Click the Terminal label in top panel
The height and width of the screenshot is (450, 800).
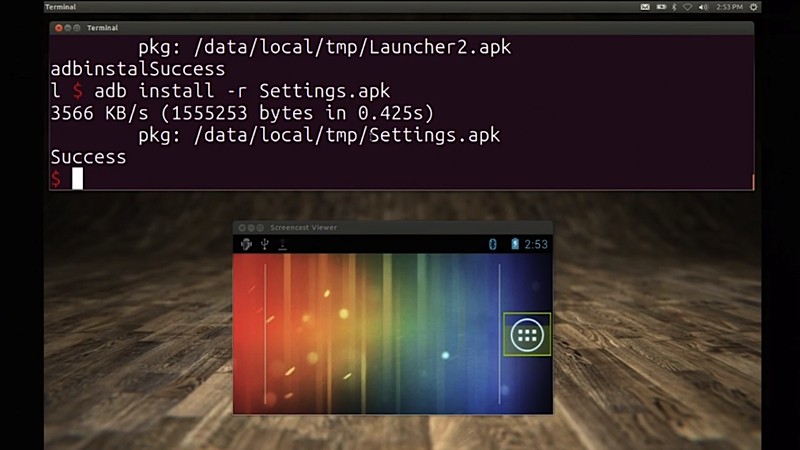(x=60, y=7)
